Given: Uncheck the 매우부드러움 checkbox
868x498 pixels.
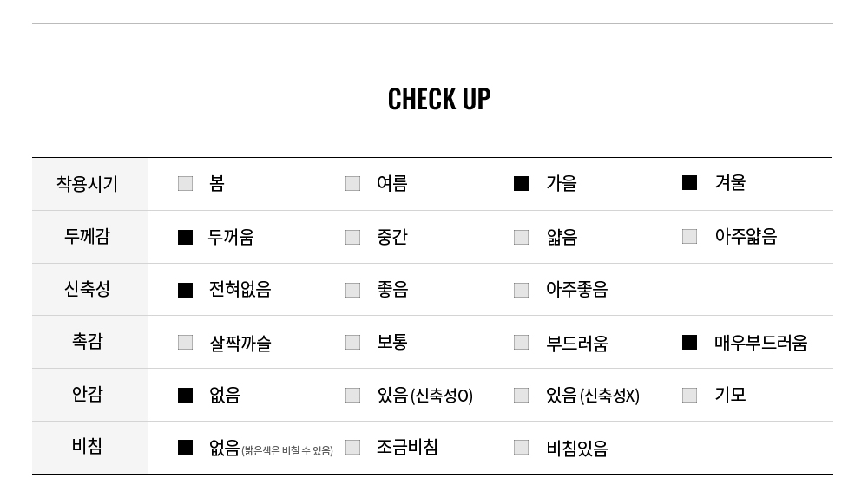Looking at the screenshot, I should [689, 342].
